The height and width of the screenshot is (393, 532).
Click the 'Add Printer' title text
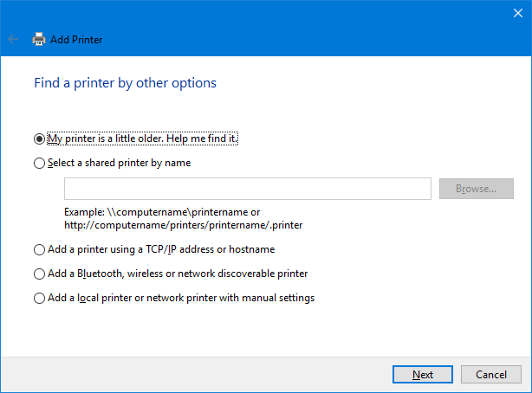pos(76,40)
